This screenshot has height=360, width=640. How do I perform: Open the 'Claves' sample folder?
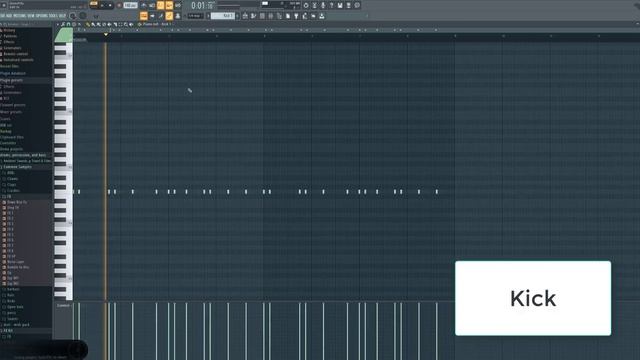click(12, 178)
